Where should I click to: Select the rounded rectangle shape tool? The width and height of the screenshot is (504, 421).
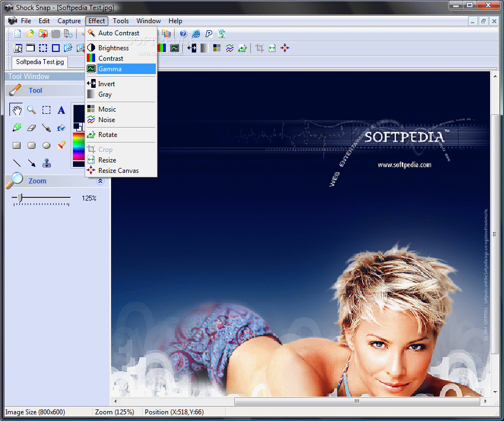point(32,146)
